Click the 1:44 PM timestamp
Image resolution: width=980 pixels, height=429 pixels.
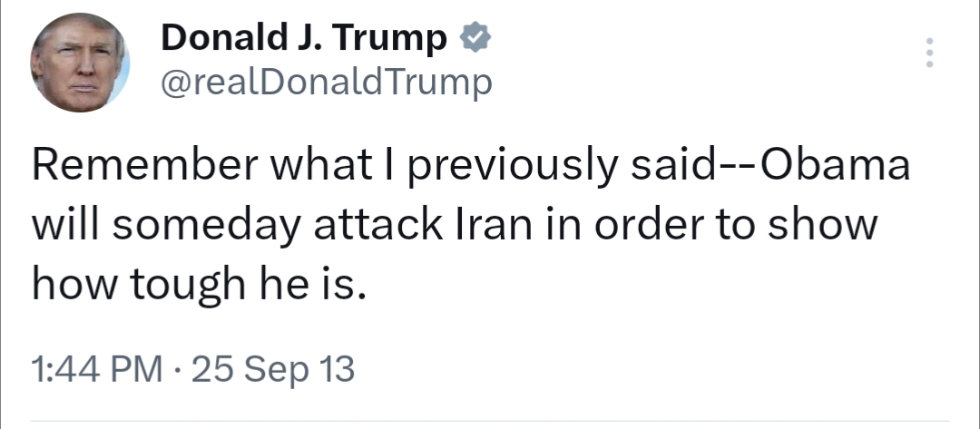tap(96, 370)
